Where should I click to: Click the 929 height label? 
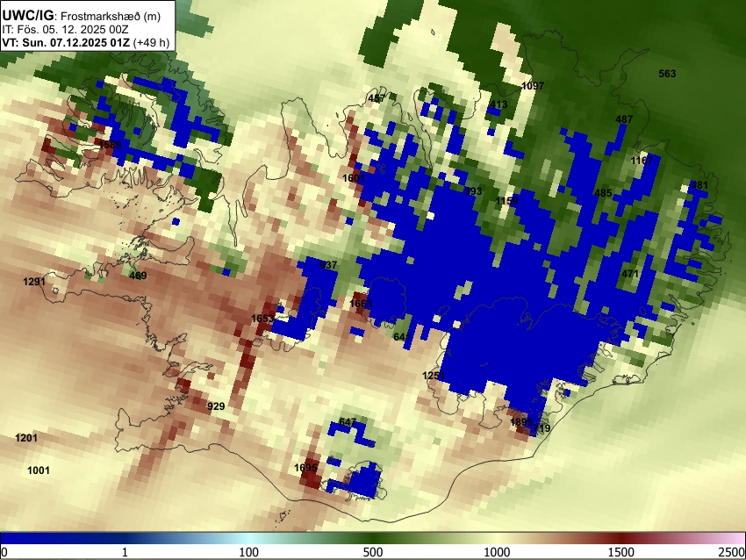click(216, 406)
